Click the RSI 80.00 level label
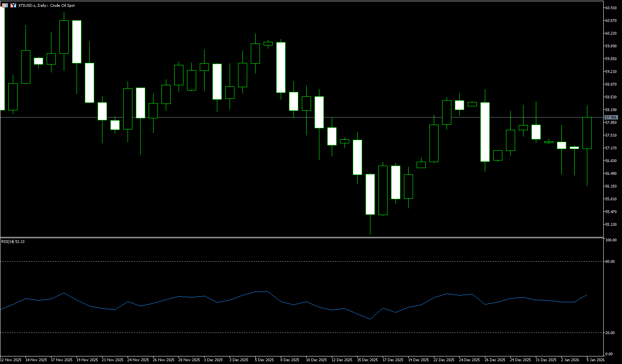622x364 pixels. click(x=610, y=262)
